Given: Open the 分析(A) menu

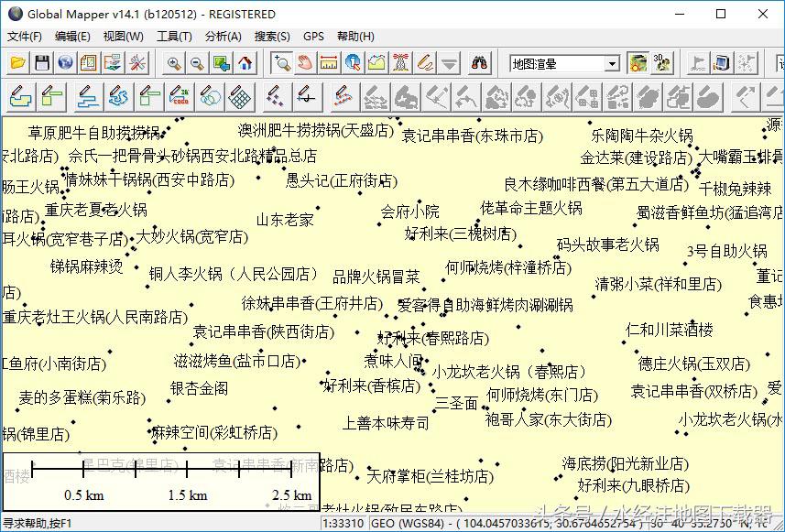Looking at the screenshot, I should pos(223,37).
